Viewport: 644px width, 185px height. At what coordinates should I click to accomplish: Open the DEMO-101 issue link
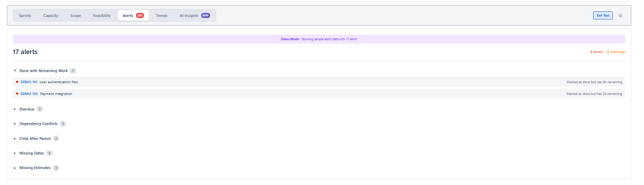click(29, 82)
